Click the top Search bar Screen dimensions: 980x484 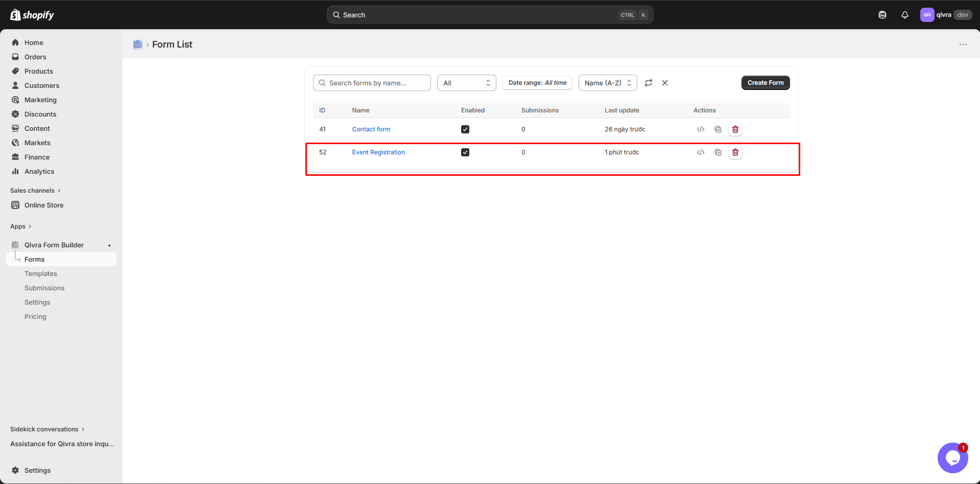click(x=490, y=15)
